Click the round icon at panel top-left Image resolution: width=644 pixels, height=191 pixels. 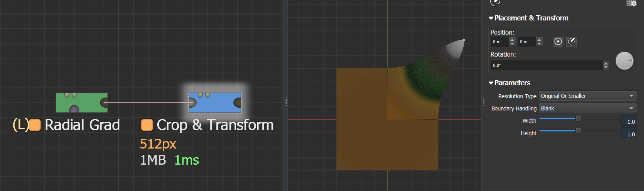point(495,2)
